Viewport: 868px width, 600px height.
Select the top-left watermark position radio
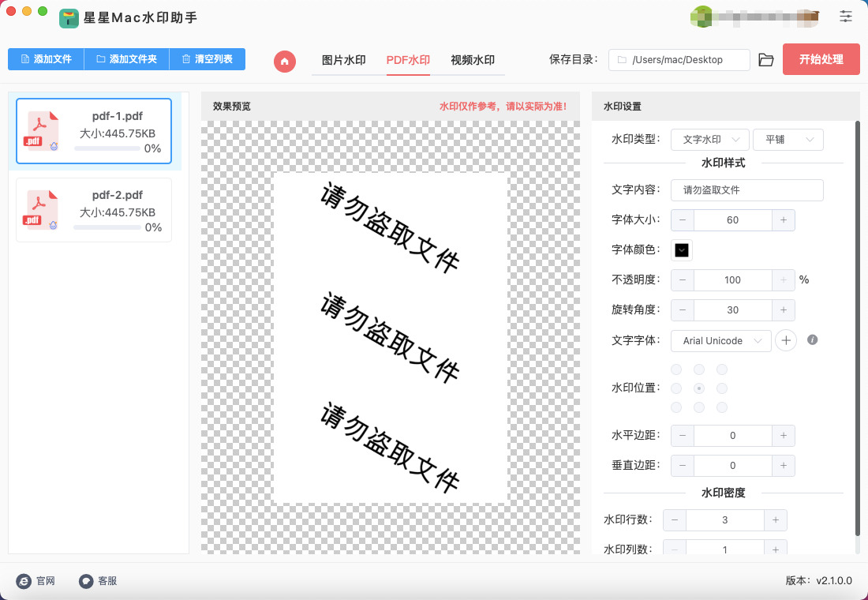point(676,369)
